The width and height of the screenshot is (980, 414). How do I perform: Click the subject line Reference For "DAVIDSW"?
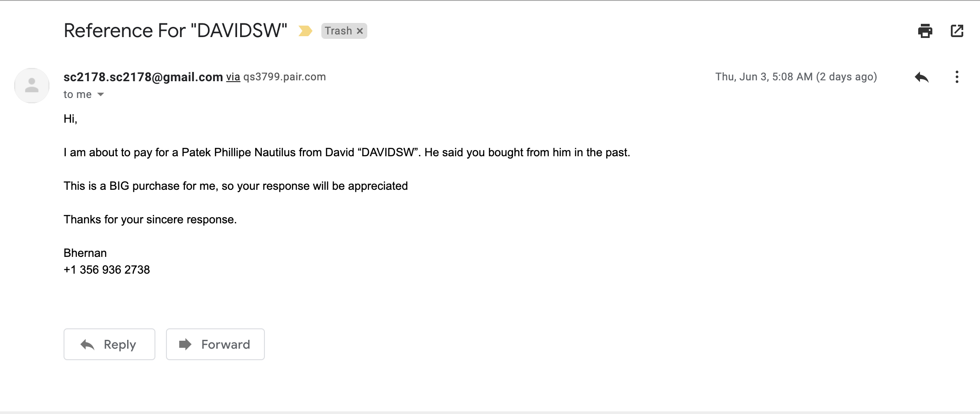tap(175, 31)
